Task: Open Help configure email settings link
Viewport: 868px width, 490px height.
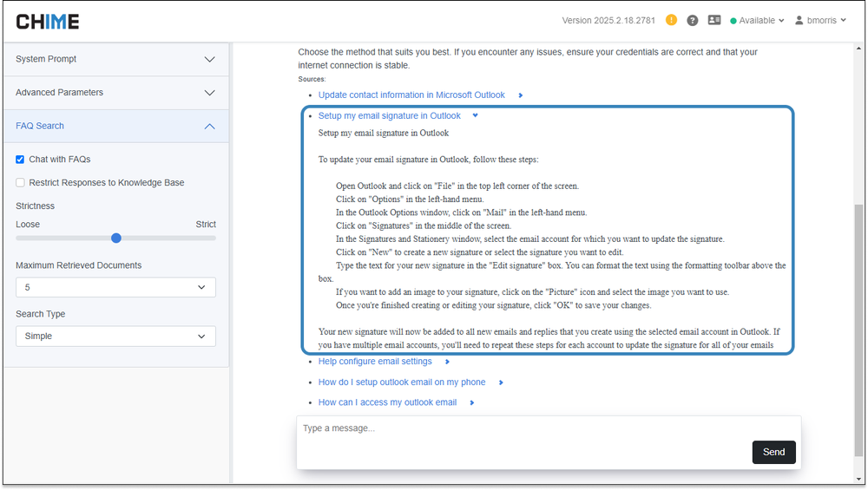Action: 375,361
